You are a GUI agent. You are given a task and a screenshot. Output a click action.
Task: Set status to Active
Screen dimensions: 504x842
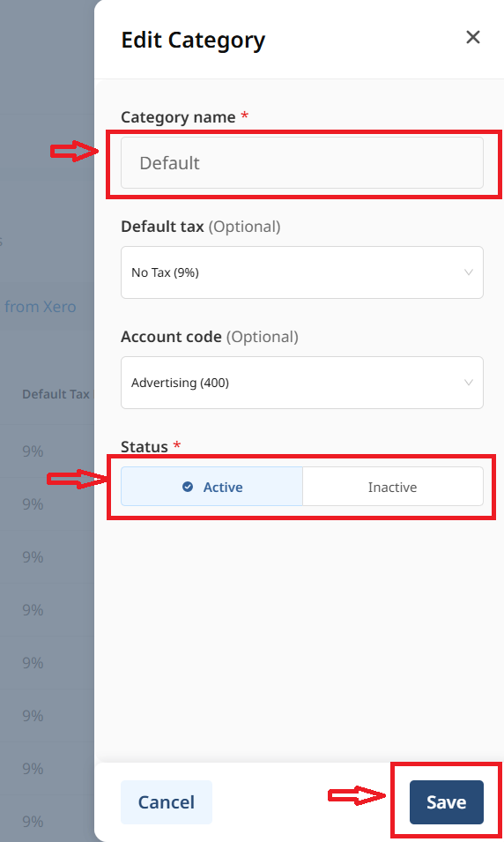click(211, 487)
